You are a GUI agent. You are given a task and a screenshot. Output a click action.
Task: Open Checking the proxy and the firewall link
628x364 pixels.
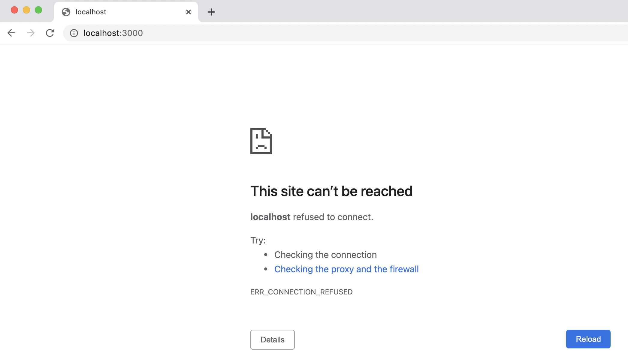(346, 269)
